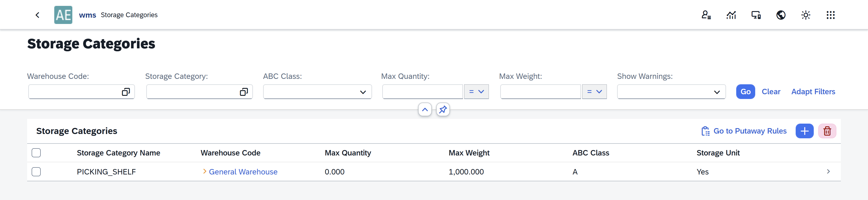
Task: Tick the select-all checkbox in table header
Action: click(36, 153)
